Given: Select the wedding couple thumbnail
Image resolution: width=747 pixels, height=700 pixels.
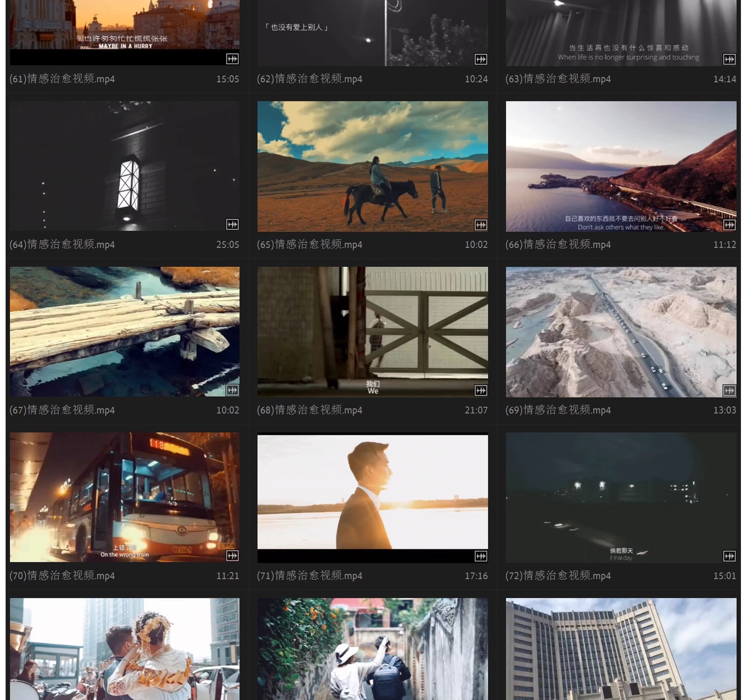Looking at the screenshot, I should 125,649.
